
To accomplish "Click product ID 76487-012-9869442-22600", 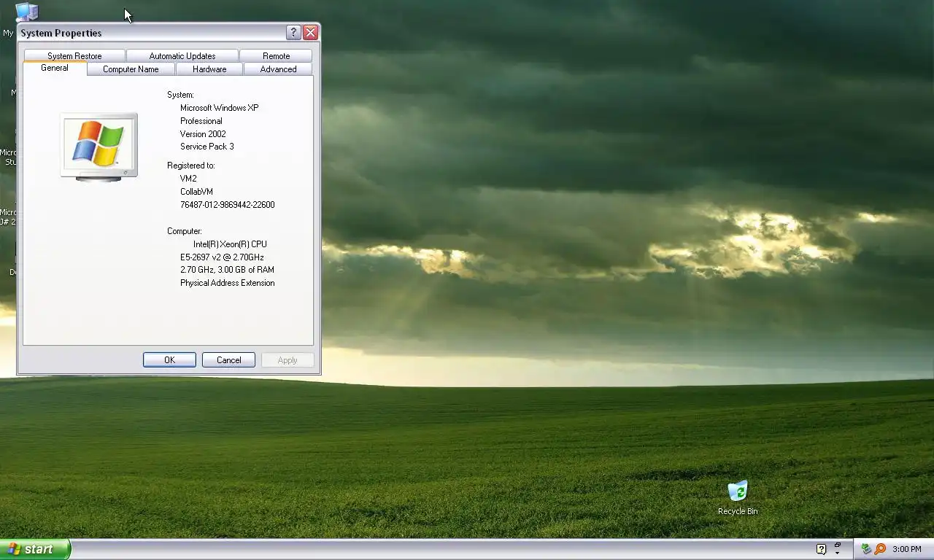I will pyautogui.click(x=228, y=205).
